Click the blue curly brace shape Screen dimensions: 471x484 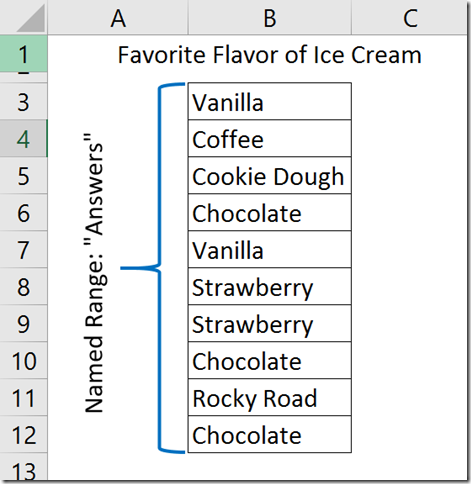tap(153, 268)
